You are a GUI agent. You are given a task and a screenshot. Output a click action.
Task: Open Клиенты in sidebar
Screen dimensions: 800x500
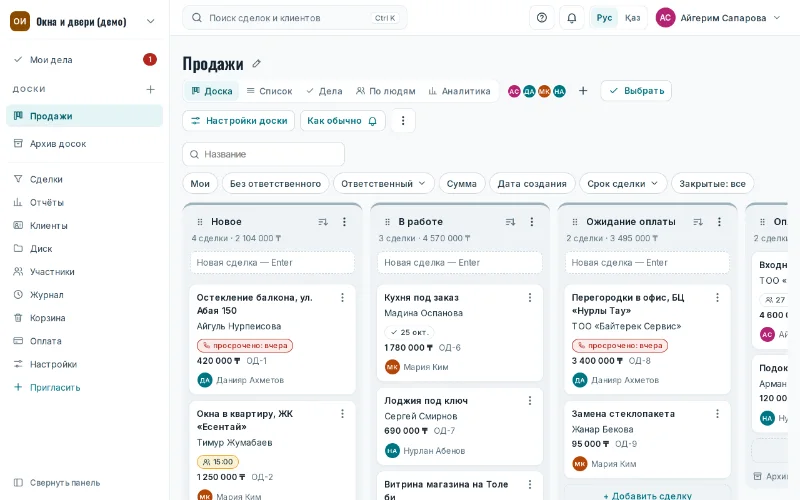tap(84, 226)
